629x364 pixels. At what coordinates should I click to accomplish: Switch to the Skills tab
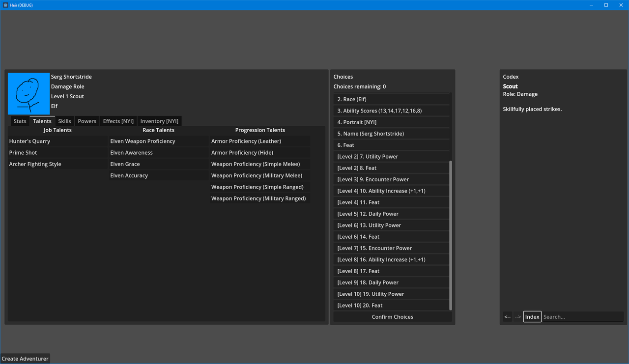64,121
